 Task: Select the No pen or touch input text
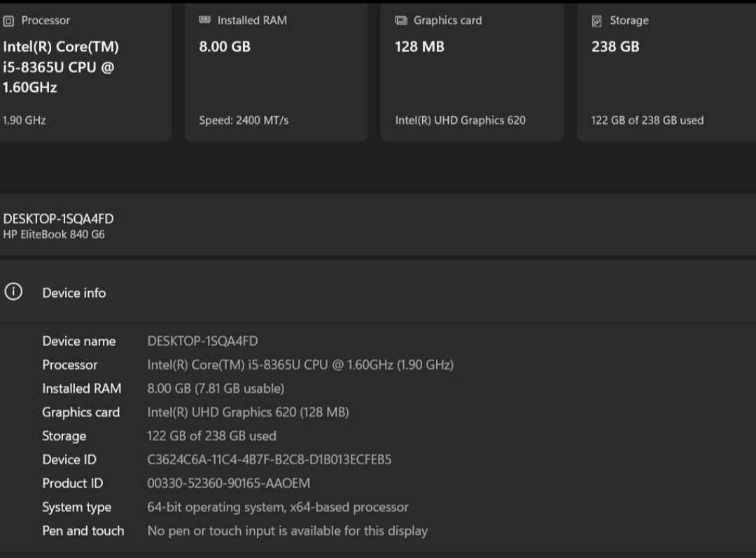[x=288, y=531]
